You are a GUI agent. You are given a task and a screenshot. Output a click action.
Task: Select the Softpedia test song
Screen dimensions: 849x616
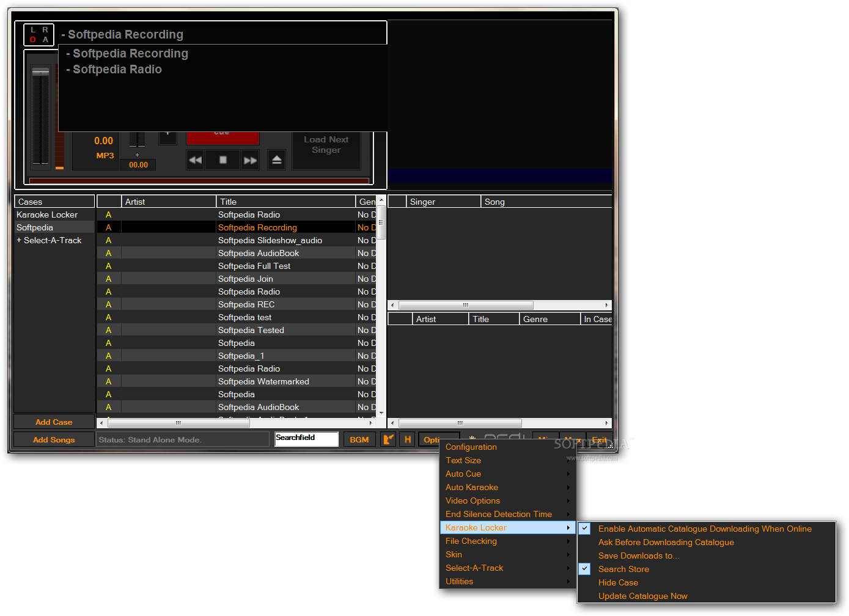[237, 317]
